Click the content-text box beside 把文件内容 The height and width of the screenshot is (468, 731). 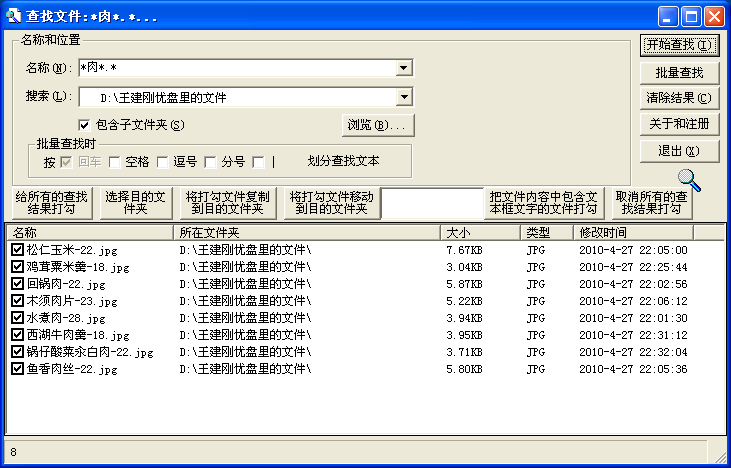[x=432, y=203]
